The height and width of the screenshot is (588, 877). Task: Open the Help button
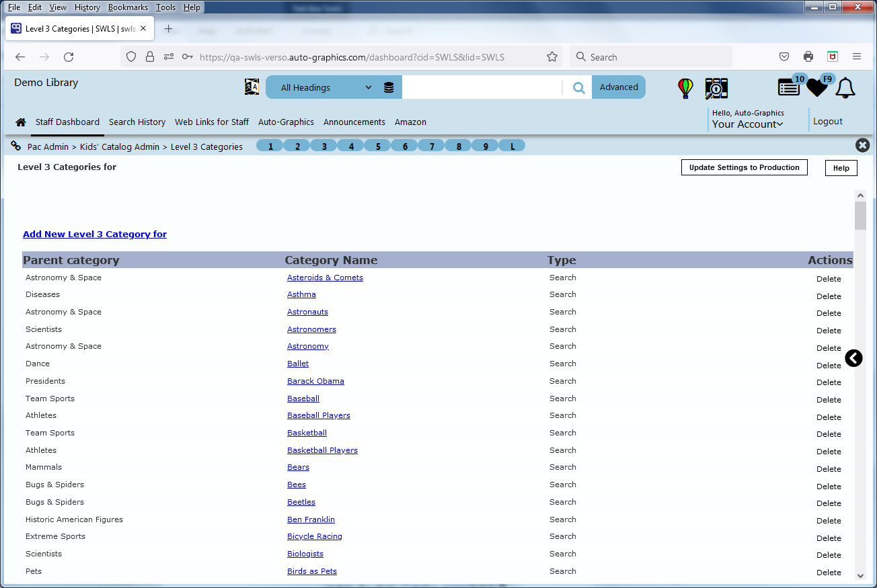click(x=841, y=168)
